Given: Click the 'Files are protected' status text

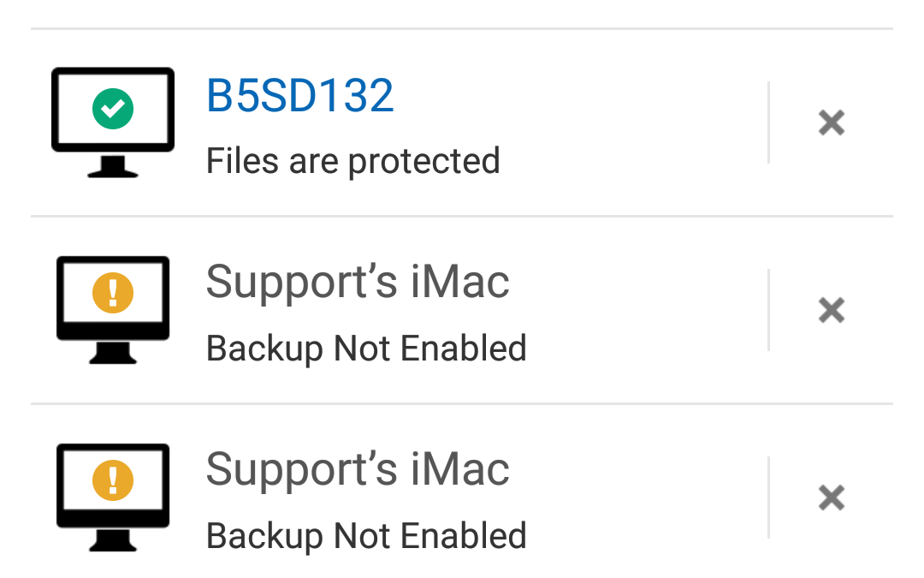Looking at the screenshot, I should (x=353, y=160).
